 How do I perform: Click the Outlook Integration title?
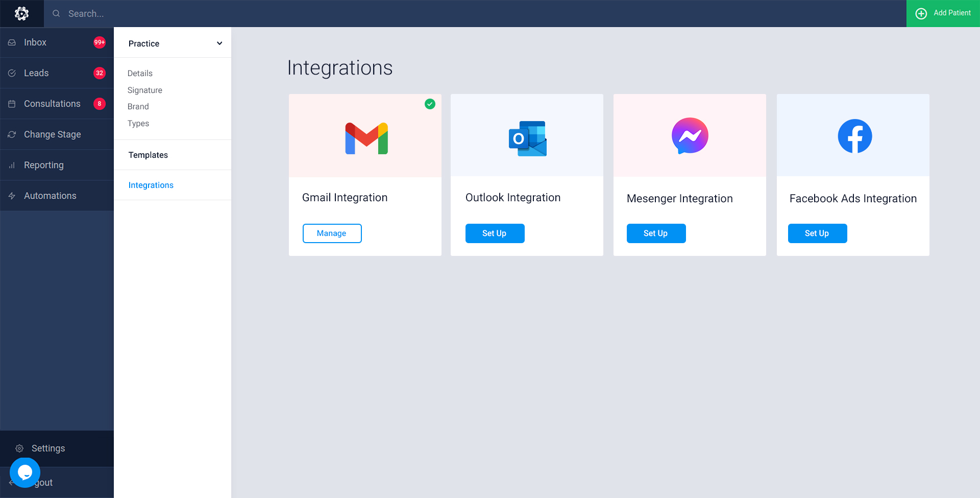click(x=513, y=198)
